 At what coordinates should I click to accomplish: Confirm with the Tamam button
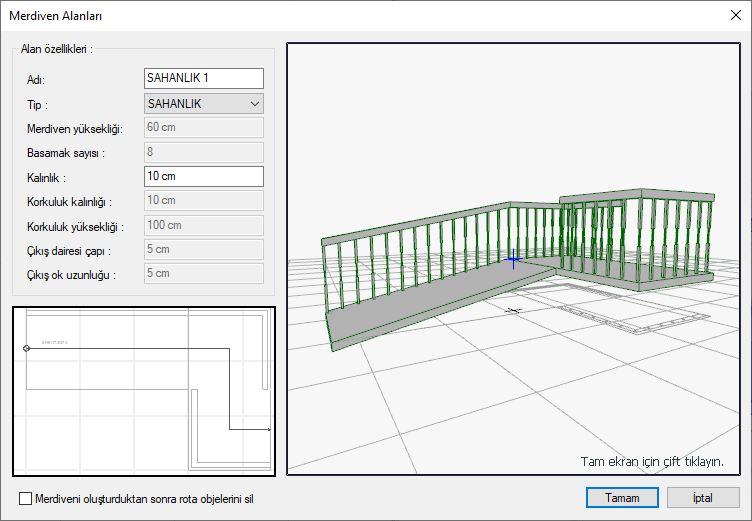(621, 497)
